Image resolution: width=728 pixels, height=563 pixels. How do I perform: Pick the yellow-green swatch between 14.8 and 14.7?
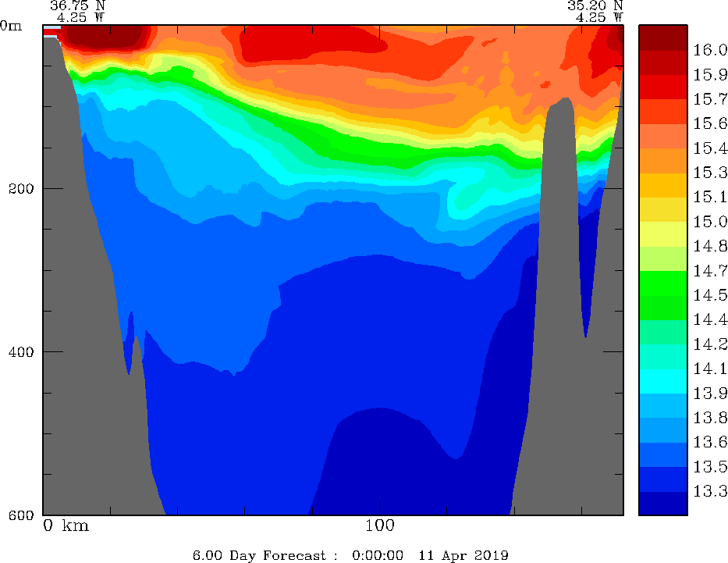click(663, 258)
